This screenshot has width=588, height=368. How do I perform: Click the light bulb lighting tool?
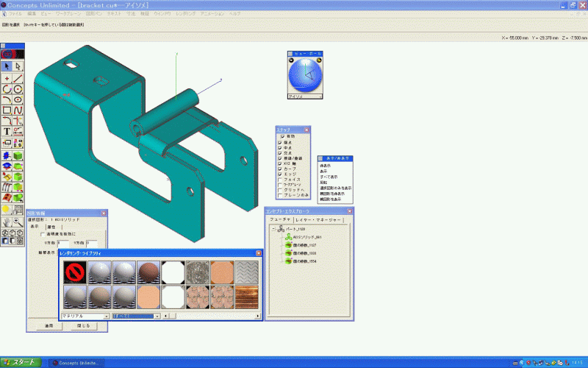[7, 209]
